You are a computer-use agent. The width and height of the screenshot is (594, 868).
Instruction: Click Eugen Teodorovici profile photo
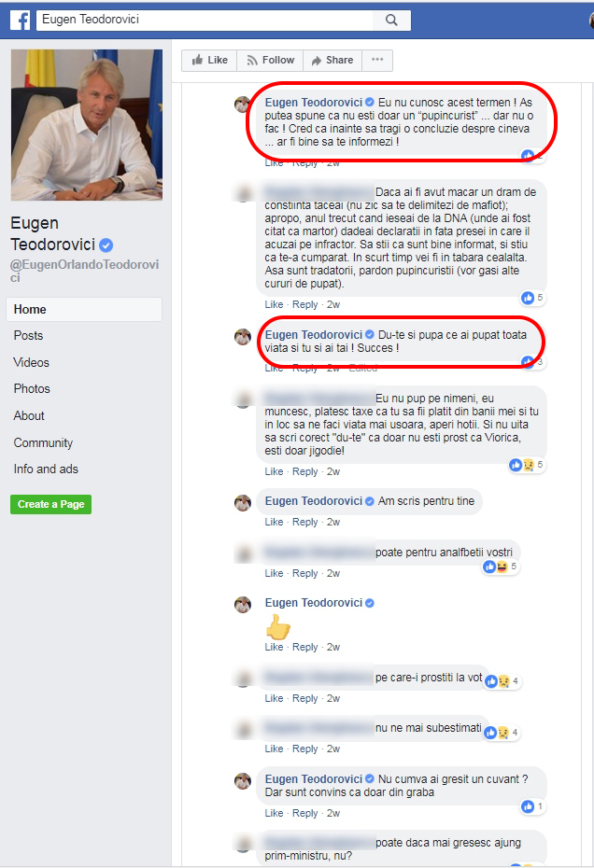pyautogui.click(x=87, y=124)
